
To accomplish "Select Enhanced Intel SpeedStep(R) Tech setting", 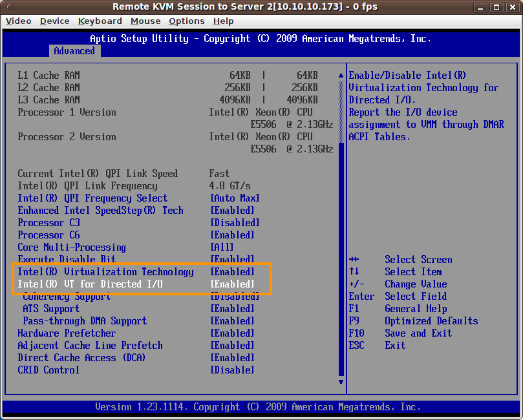I will click(100, 211).
